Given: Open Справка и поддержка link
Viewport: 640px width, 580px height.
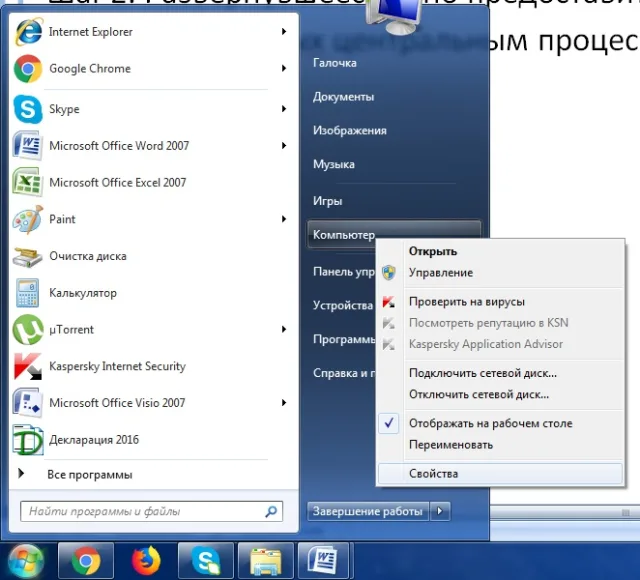Looking at the screenshot, I should point(344,373).
